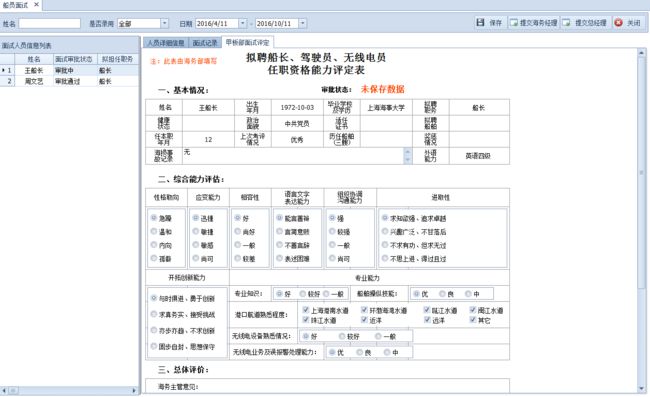The width and height of the screenshot is (650, 397).
Task: Select 兴趣广泛、不甘落后 radio option
Action: click(385, 232)
